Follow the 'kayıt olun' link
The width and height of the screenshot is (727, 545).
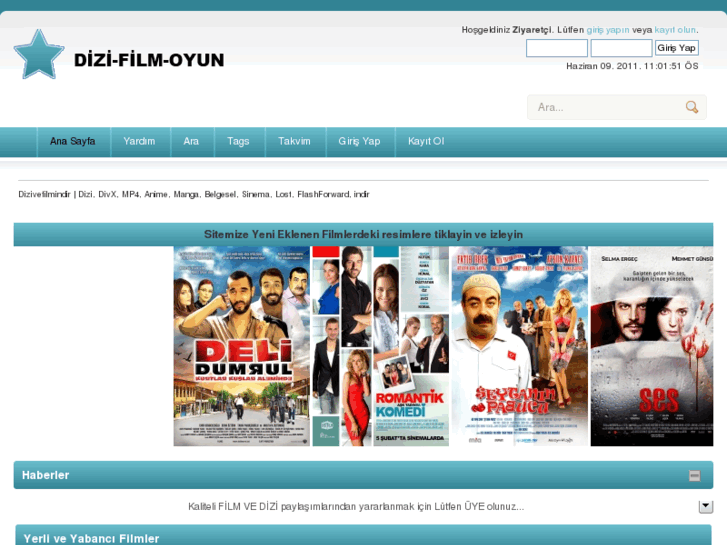pos(675,30)
